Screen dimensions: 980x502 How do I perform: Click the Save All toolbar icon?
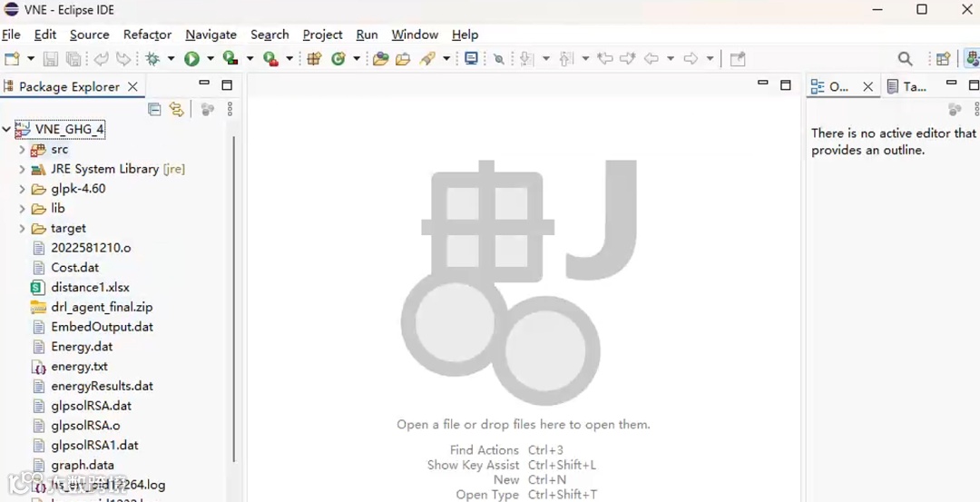[x=73, y=59]
